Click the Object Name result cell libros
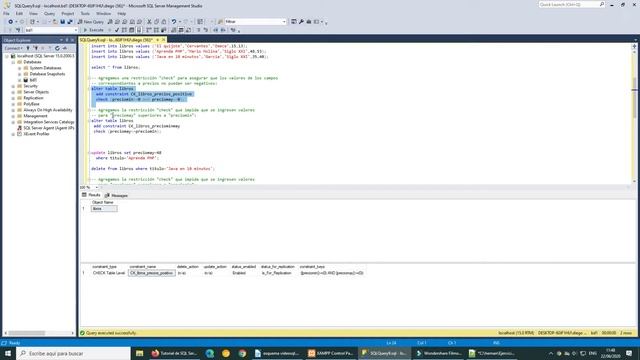This screenshot has height=360, width=640. (x=104, y=209)
